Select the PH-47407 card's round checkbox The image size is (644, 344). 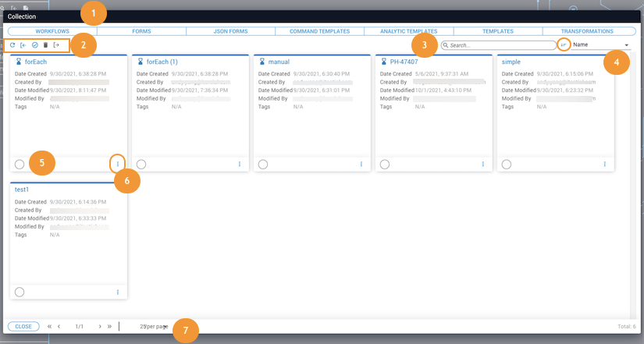(x=384, y=165)
